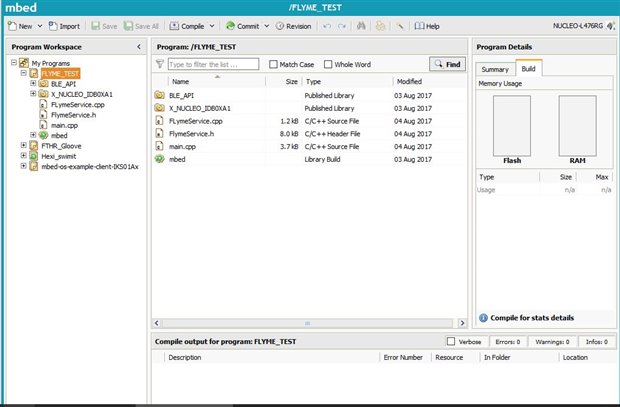
Task: Click the Errors: 0 button
Action: tap(508, 341)
